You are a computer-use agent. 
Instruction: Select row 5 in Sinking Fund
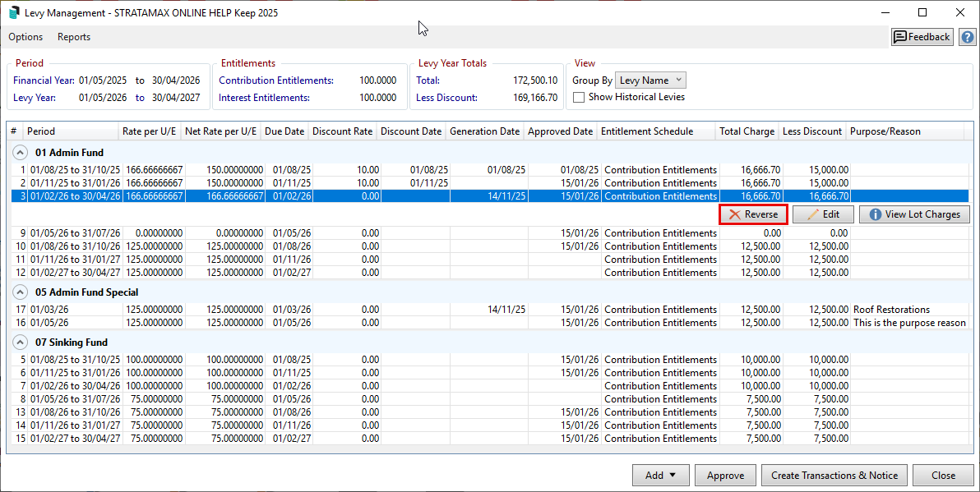[489, 360]
